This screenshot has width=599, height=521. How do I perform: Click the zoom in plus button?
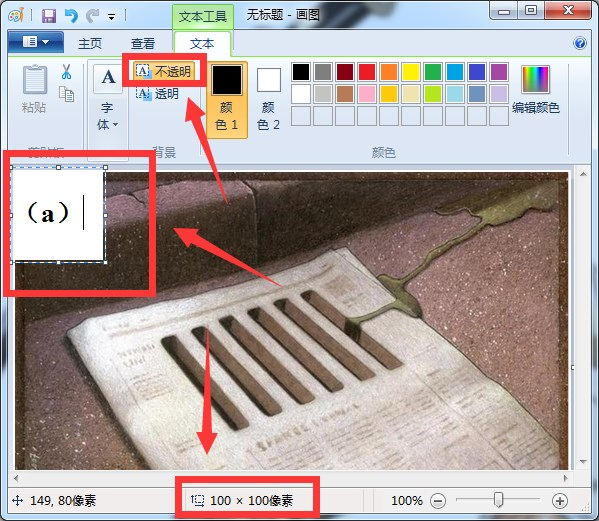[x=560, y=500]
